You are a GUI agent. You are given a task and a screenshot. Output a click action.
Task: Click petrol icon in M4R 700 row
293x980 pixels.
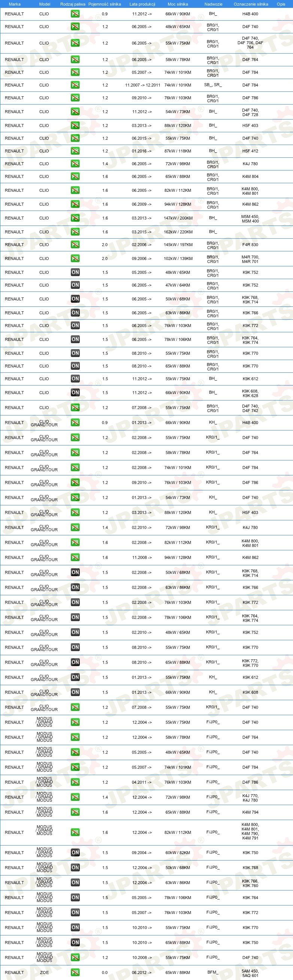pos(75,258)
